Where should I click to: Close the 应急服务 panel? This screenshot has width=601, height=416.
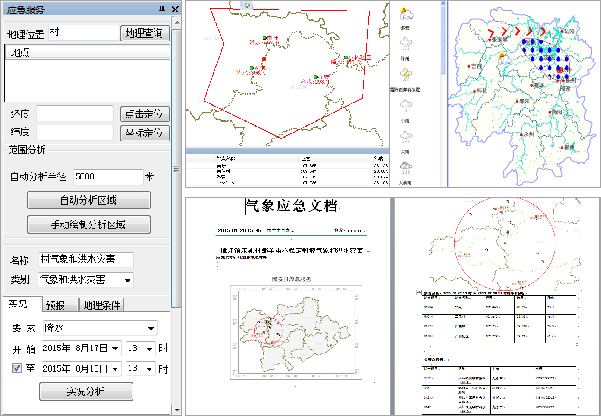[x=174, y=7]
